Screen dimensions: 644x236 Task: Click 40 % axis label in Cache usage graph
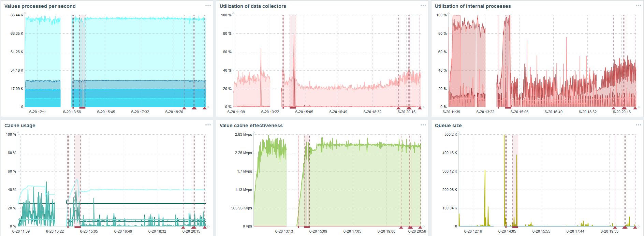12,190
